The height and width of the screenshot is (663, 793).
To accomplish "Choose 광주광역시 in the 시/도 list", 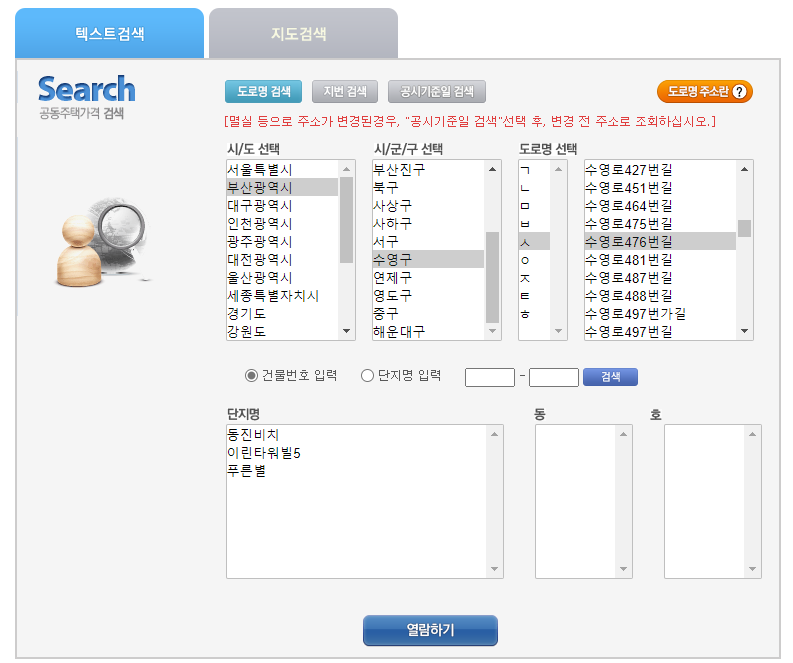I will pos(282,241).
